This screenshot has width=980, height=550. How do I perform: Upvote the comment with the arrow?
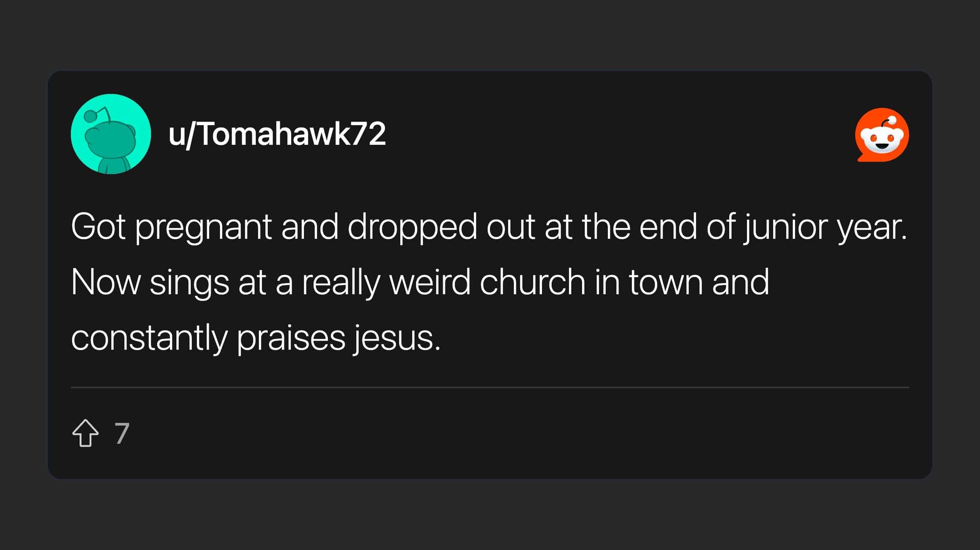[x=85, y=433]
